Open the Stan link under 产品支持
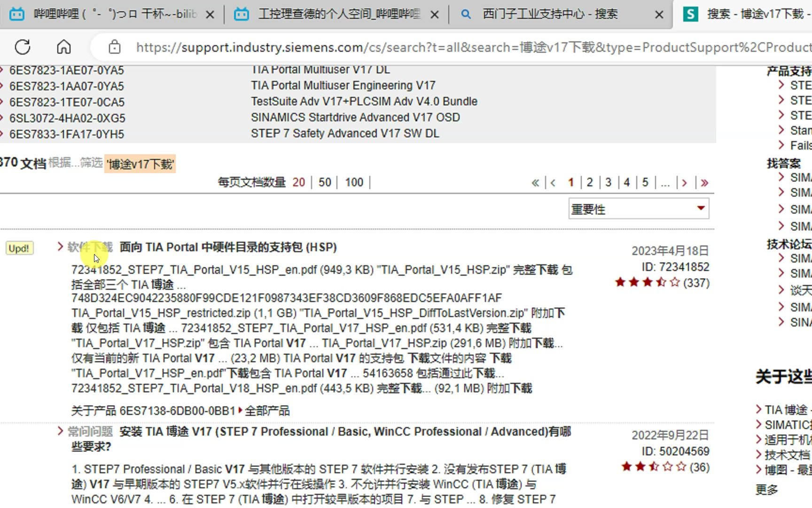 (801, 130)
